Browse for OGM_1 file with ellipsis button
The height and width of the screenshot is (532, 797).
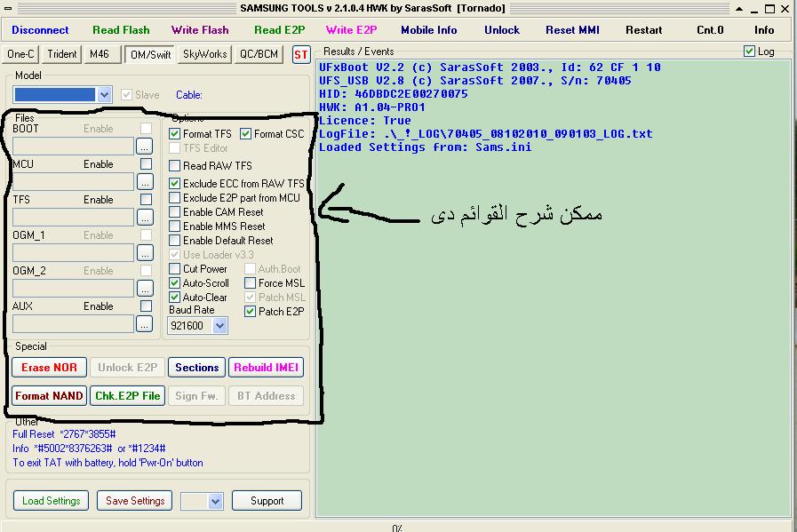point(145,252)
